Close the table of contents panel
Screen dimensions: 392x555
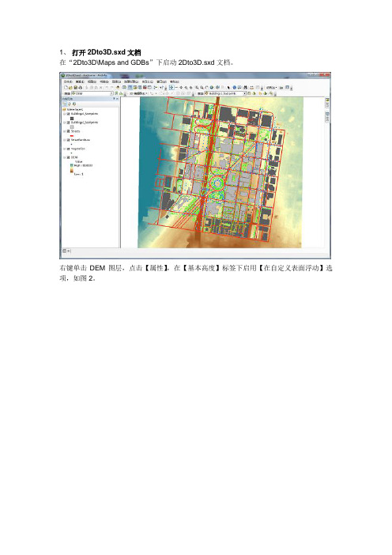(x=117, y=98)
